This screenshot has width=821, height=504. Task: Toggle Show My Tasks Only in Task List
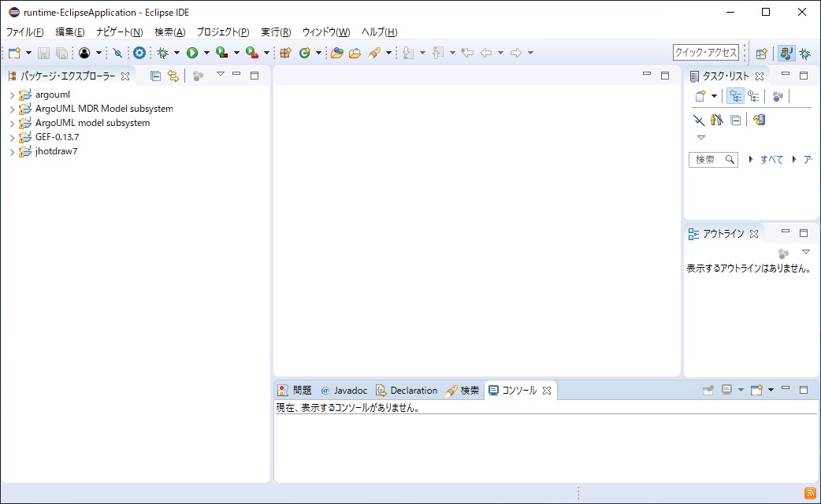click(x=717, y=120)
